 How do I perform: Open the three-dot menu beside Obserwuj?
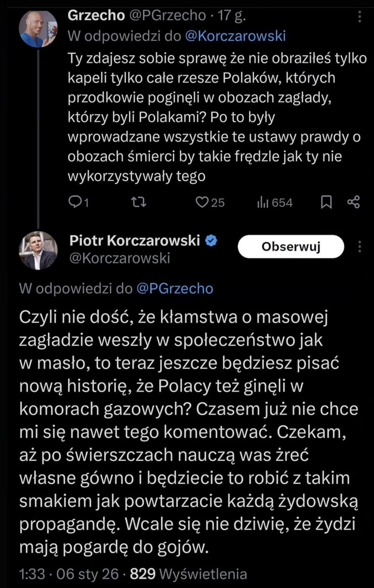click(x=359, y=246)
